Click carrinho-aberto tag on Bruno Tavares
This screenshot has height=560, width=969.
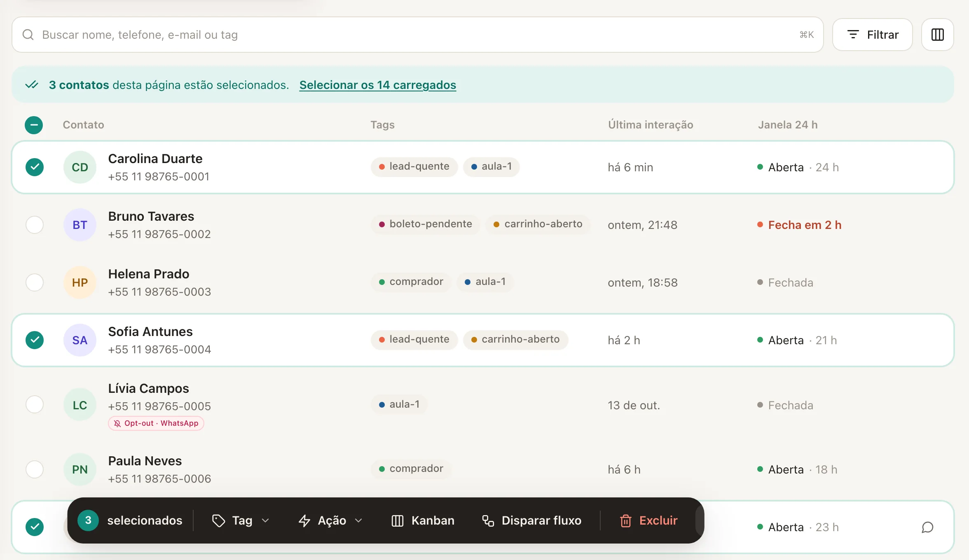538,224
